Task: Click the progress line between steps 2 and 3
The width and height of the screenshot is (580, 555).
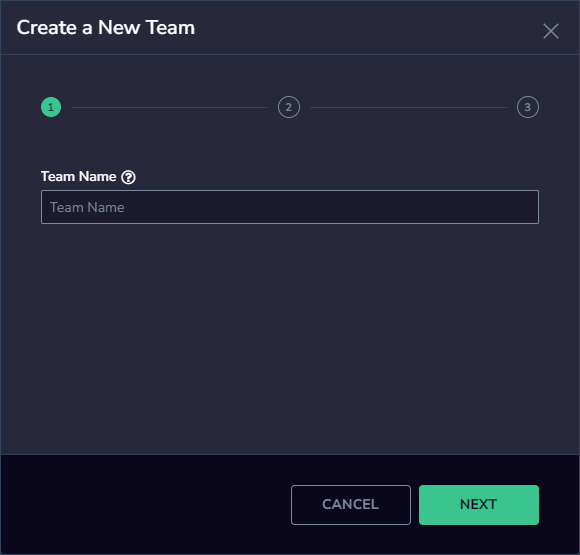Action: (408, 108)
